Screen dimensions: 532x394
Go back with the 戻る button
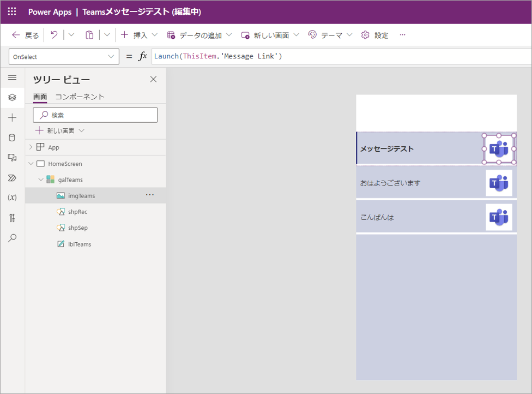26,35
